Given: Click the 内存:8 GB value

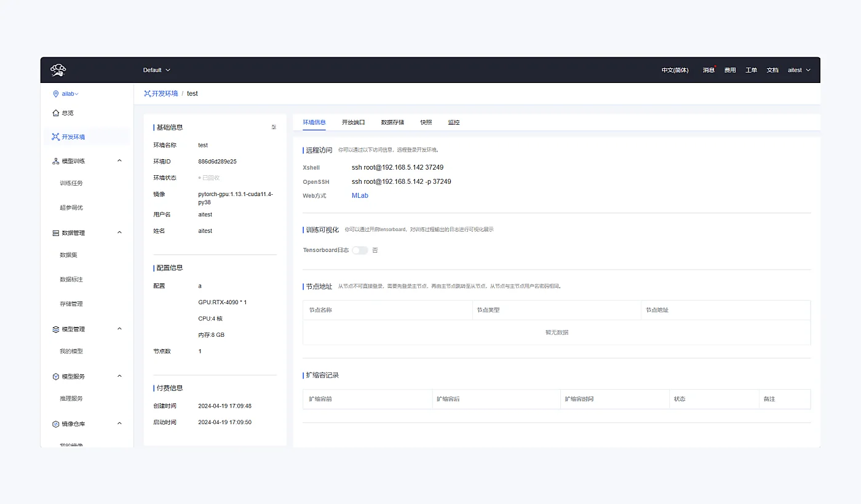Looking at the screenshot, I should 212,335.
